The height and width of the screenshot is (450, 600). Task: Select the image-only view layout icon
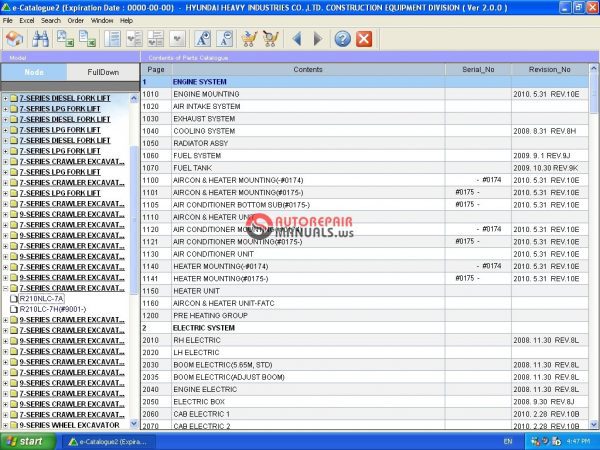[177, 39]
